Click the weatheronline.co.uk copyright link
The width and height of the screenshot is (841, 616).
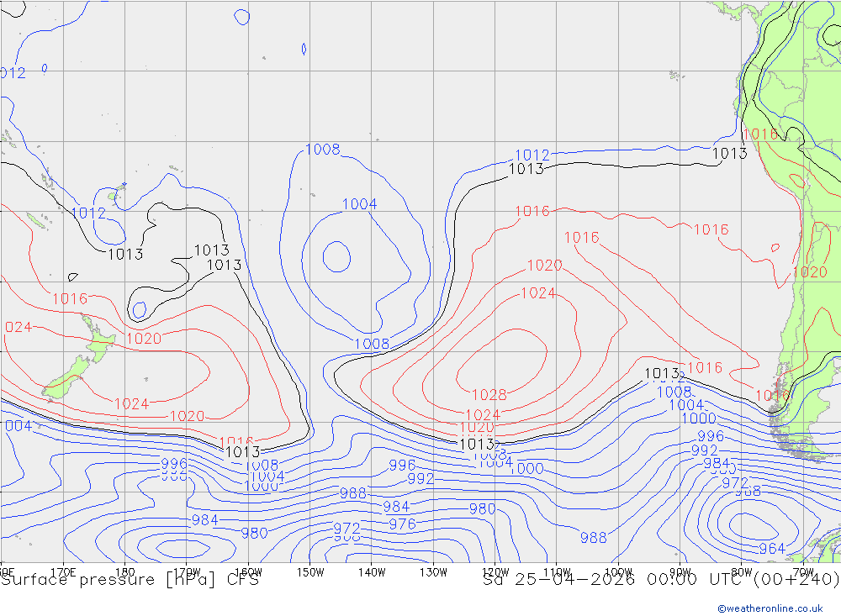tap(770, 608)
